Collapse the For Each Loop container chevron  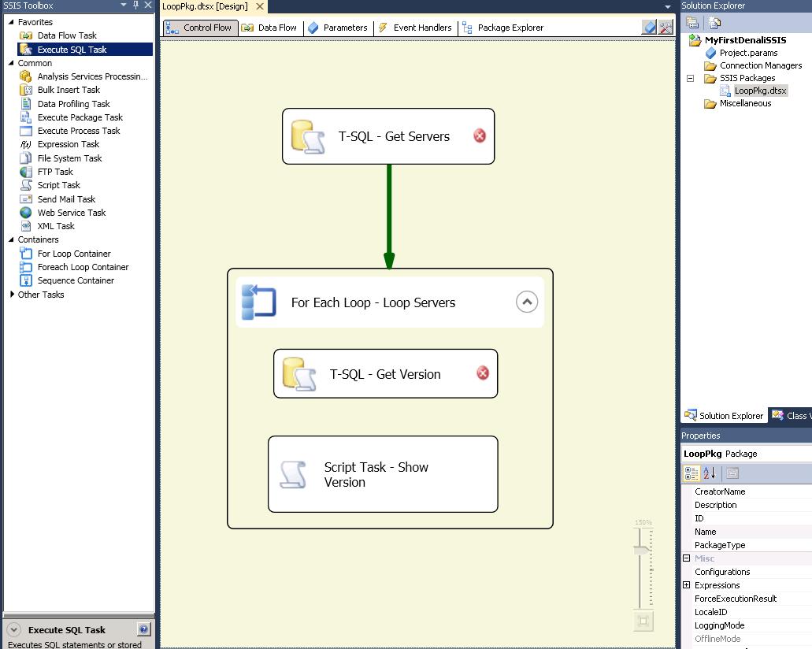pyautogui.click(x=527, y=302)
